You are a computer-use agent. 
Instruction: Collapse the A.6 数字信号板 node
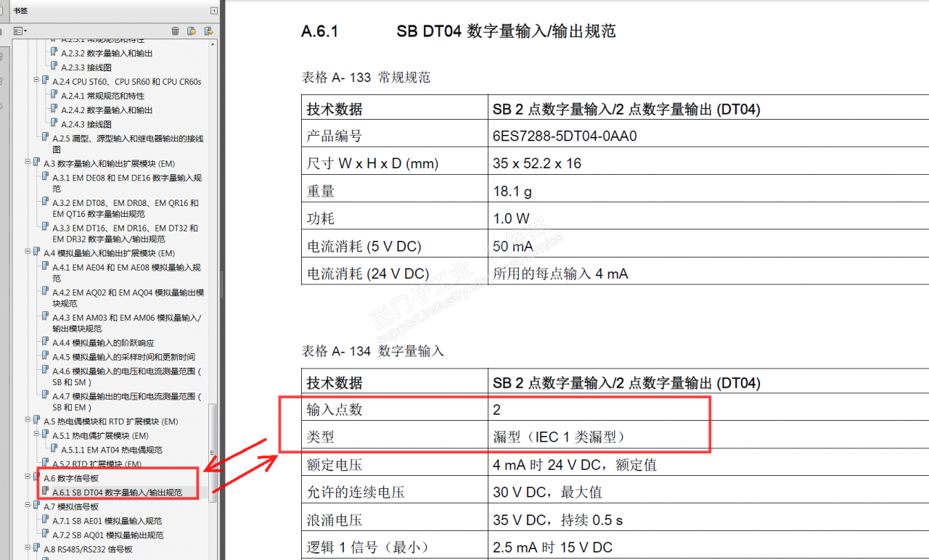click(x=28, y=477)
